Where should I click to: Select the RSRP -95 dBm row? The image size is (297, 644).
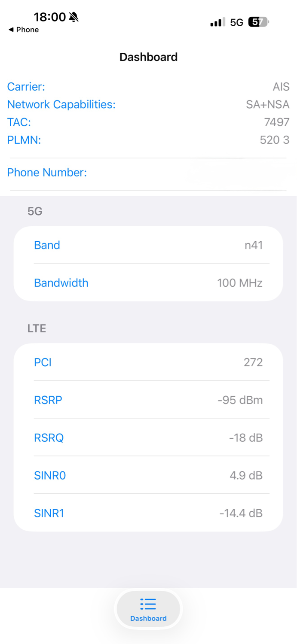148,400
